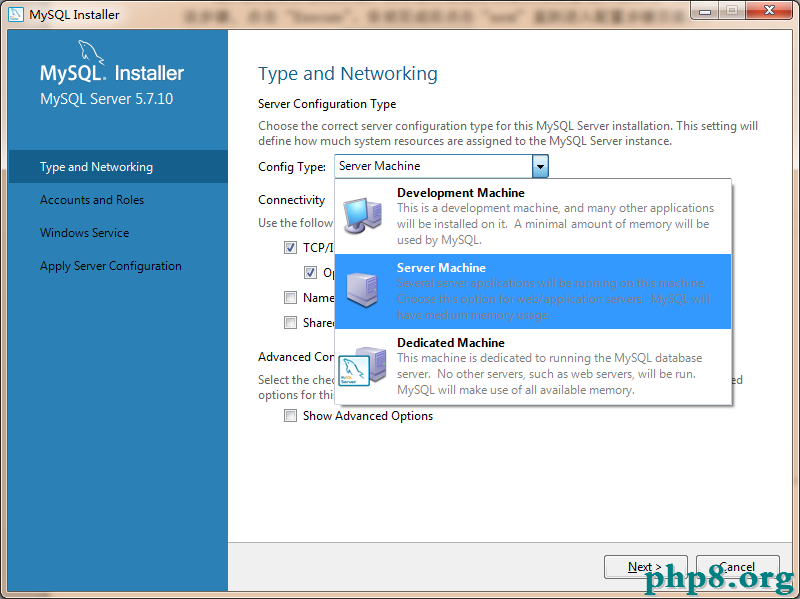This screenshot has height=599, width=800.
Task: Minimize the MySQL Installer window
Action: [705, 10]
